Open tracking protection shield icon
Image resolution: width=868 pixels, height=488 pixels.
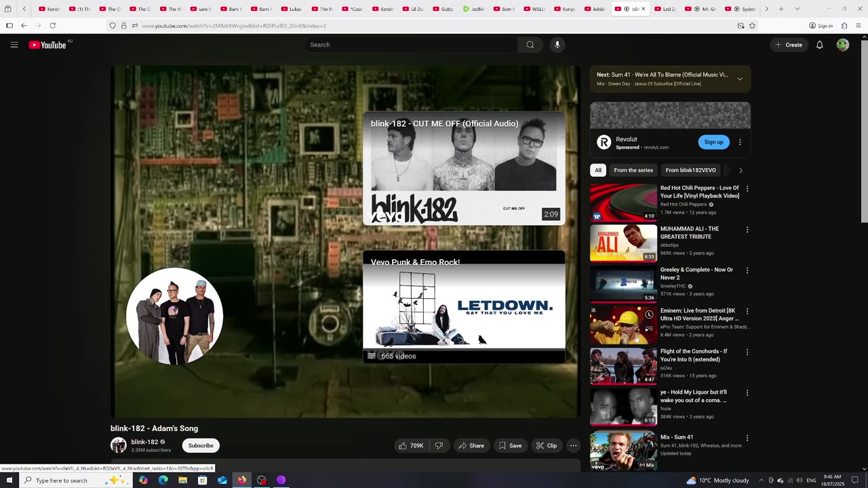[113, 26]
